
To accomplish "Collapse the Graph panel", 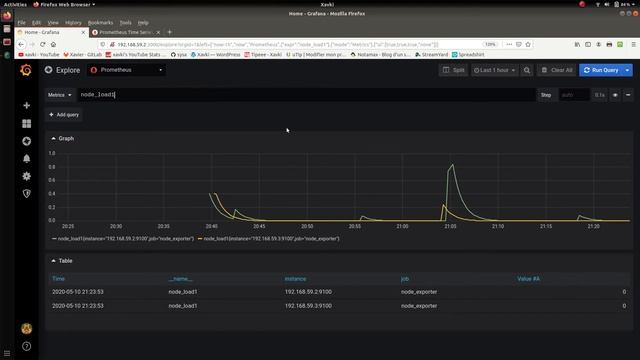I will pyautogui.click(x=62, y=138).
